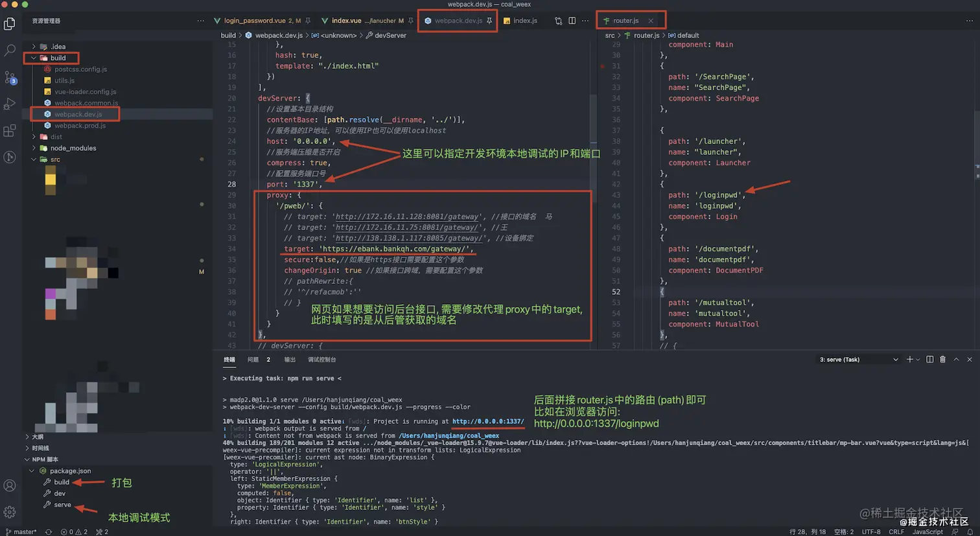Click cursor position 行 28, 列 18
The image size is (980, 536).
click(808, 531)
